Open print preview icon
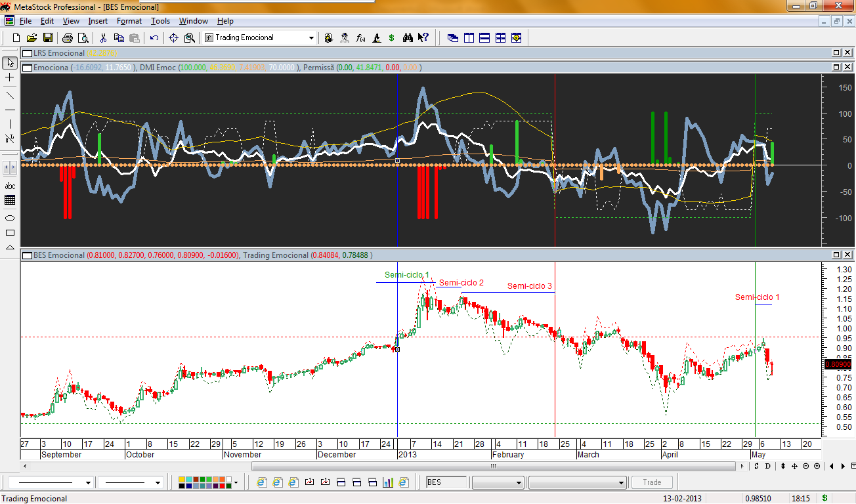The image size is (856, 504). point(83,38)
